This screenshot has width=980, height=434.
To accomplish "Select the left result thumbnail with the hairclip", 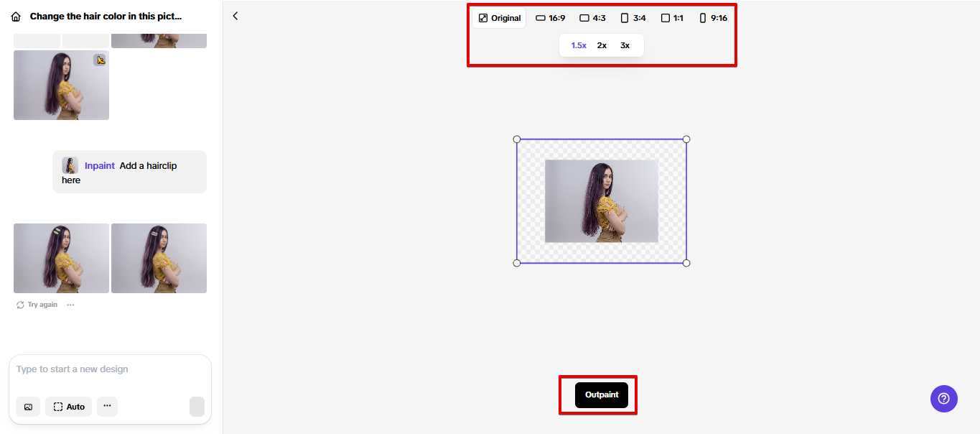I will pyautogui.click(x=61, y=258).
